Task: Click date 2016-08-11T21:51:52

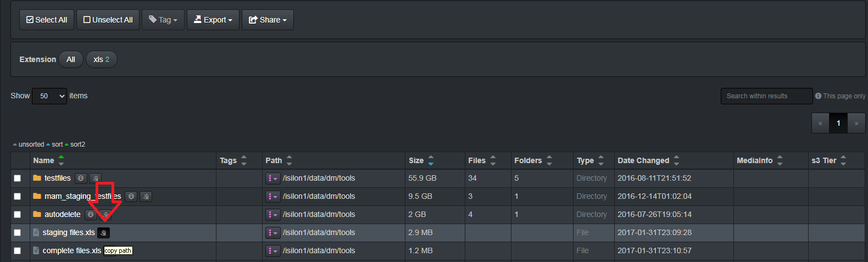Action: click(654, 178)
